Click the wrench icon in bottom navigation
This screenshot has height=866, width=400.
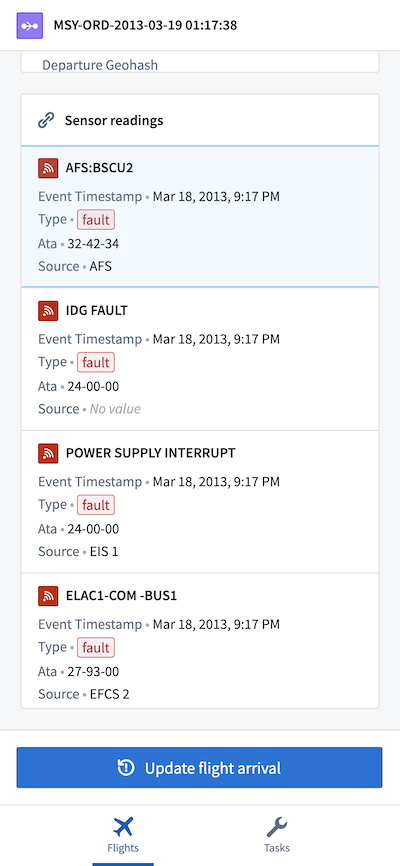[276, 827]
